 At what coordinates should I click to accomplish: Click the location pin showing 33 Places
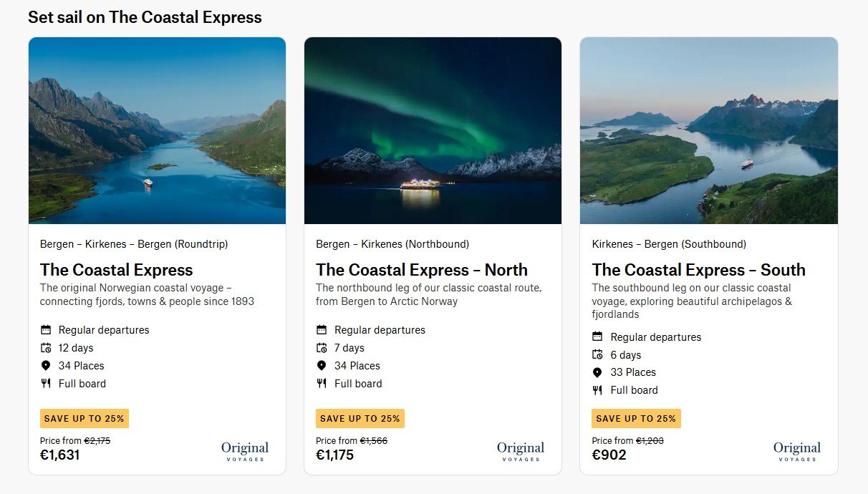point(597,372)
